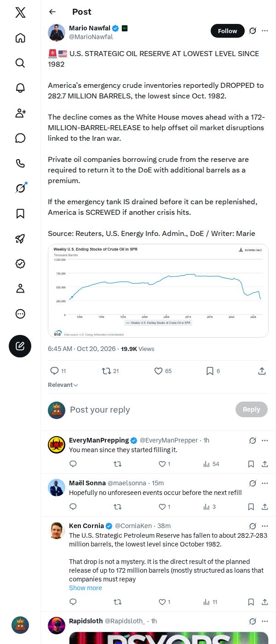Like the main post with 65 likes

(163, 371)
